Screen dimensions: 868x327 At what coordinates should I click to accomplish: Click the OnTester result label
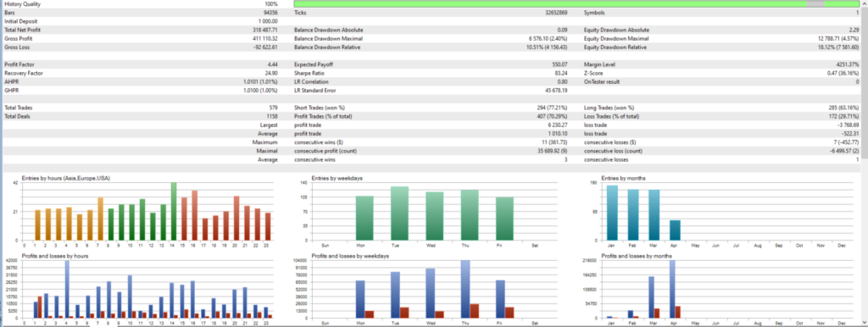tap(603, 82)
